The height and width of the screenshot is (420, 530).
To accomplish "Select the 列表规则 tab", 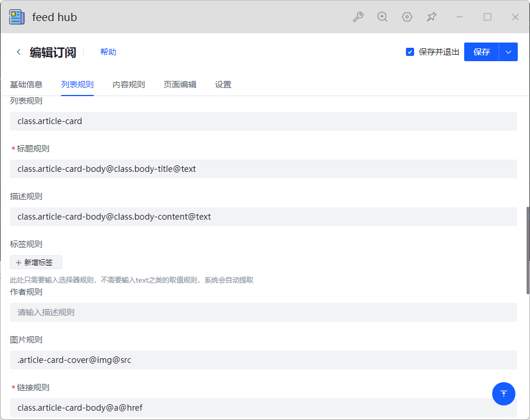I will click(x=77, y=84).
